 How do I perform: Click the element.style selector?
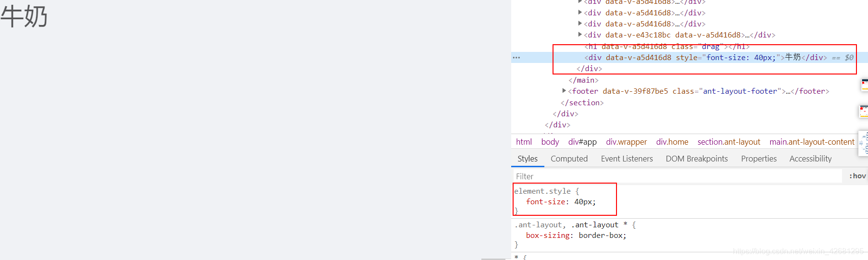point(542,191)
